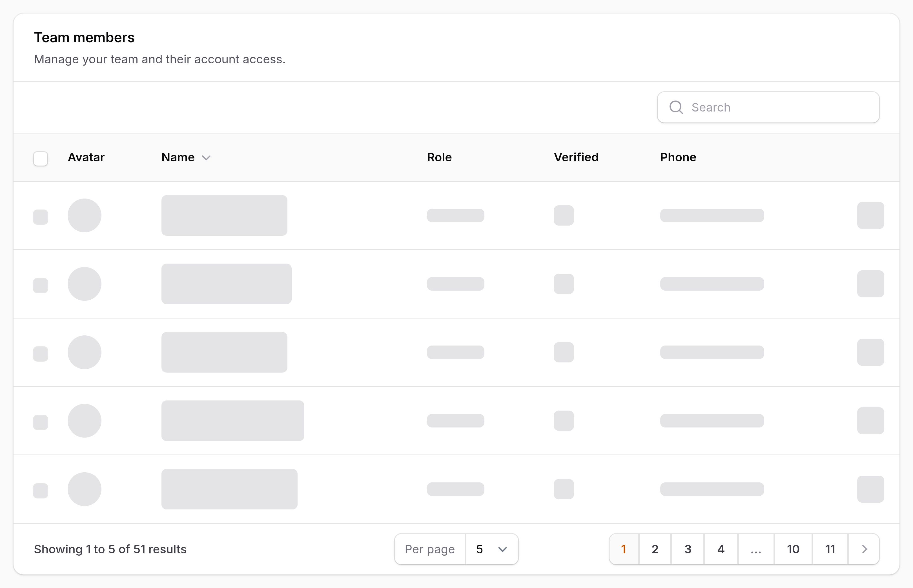
Task: Go to page 3
Action: [x=688, y=549]
